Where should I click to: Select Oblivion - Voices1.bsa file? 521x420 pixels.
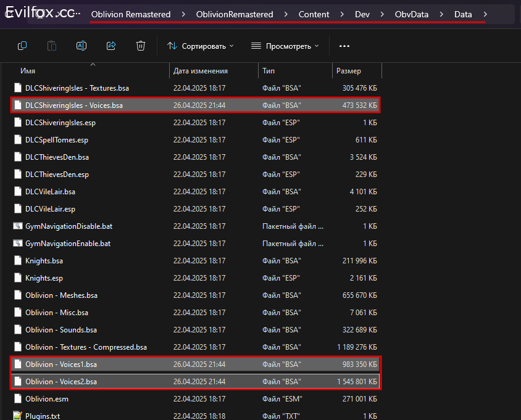click(x=196, y=364)
